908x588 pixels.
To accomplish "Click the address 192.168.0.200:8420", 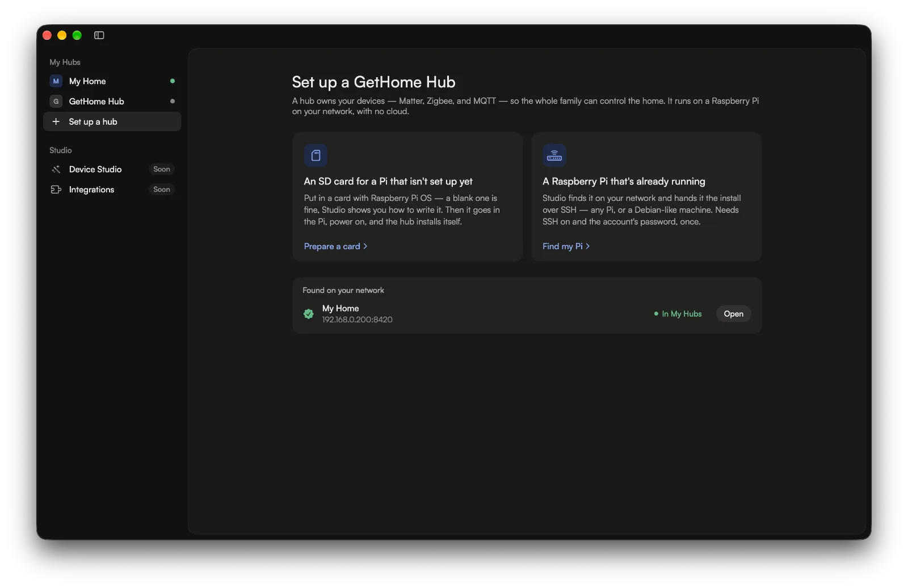I will [x=357, y=320].
